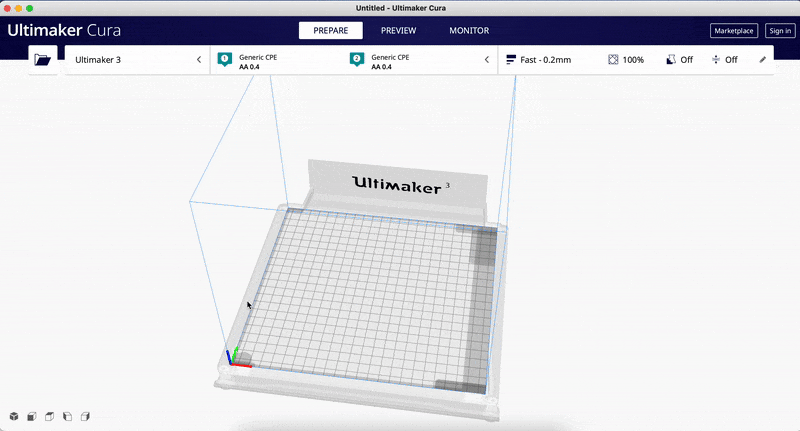Image resolution: width=800 pixels, height=431 pixels.
Task: Switch to left side view cube icon
Action: tap(67, 417)
